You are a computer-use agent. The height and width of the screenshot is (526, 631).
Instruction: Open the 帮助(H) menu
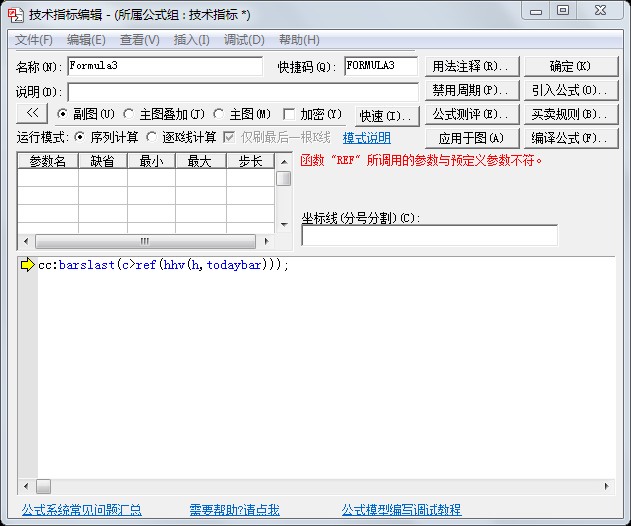point(299,40)
